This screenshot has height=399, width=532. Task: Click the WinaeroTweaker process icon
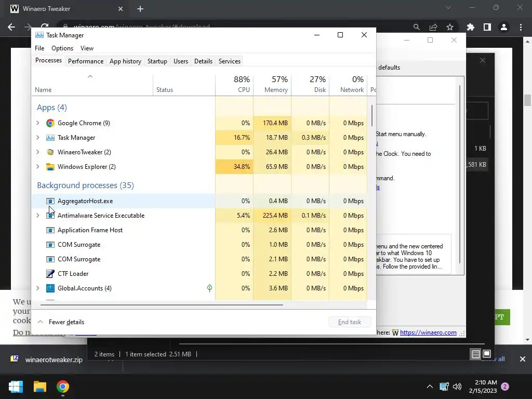click(x=50, y=152)
